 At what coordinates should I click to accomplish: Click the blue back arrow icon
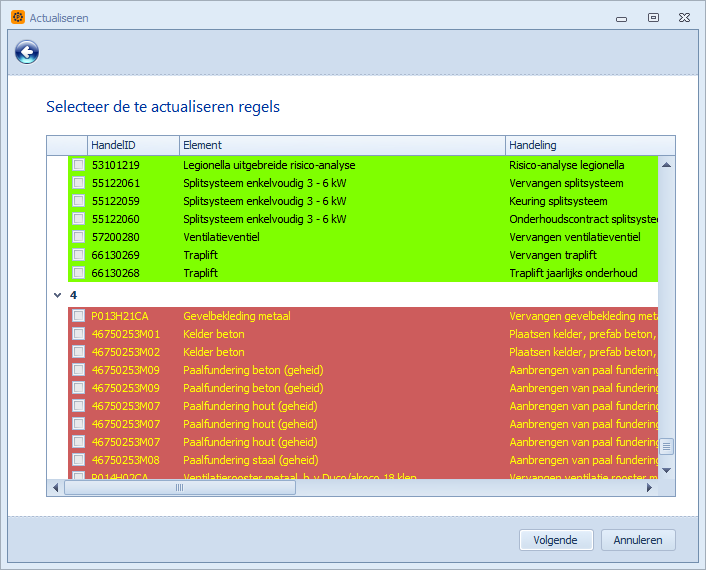pyautogui.click(x=27, y=52)
